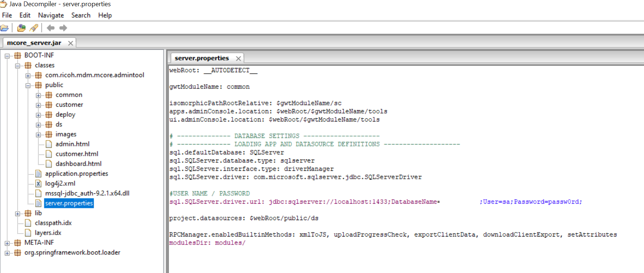Click the classpath.idx file icon

pos(28,223)
